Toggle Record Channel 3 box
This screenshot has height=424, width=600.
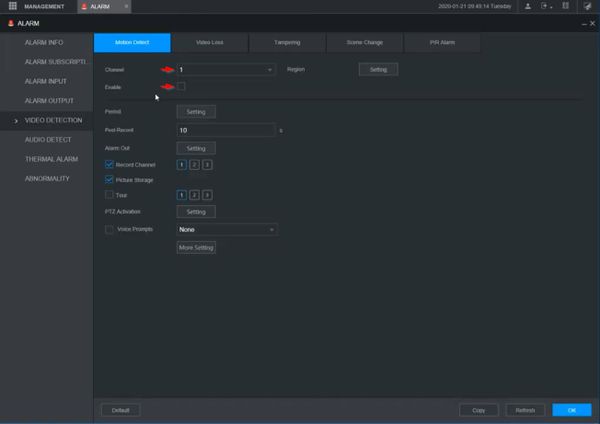(207, 165)
